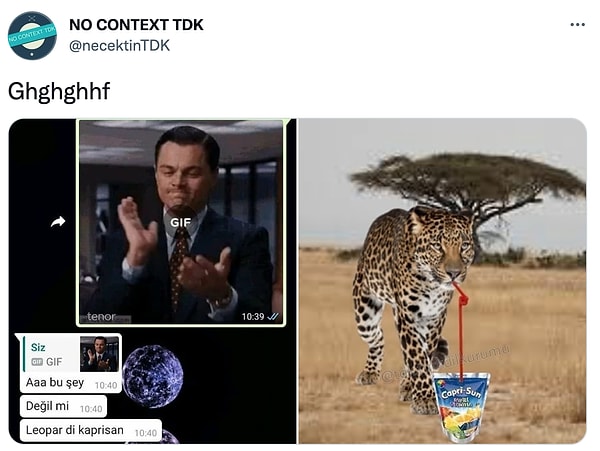Click the small GIF label icon in quoted reply
Screen dimensions: 600x451
click(x=37, y=362)
